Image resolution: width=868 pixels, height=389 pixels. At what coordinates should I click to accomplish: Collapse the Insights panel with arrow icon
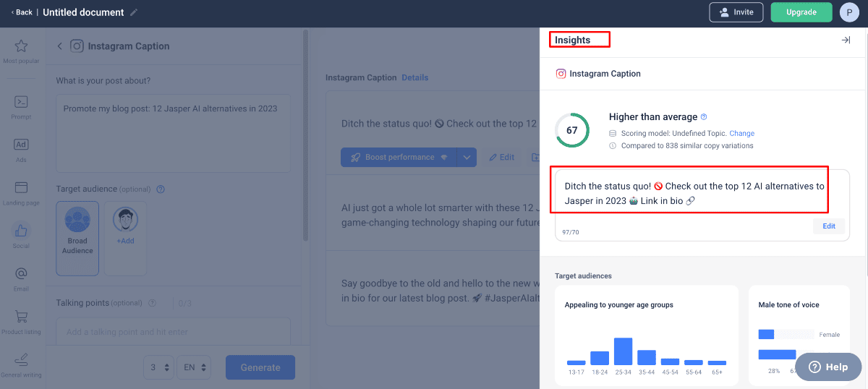845,40
